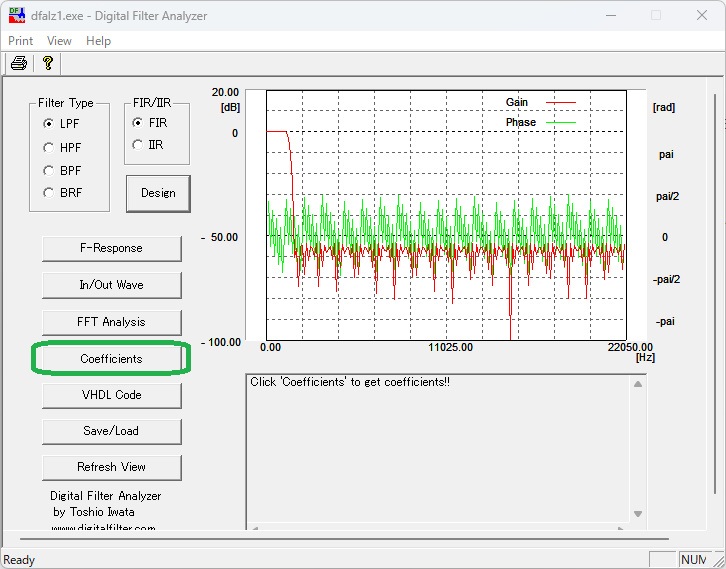This screenshot has height=569, width=726.
Task: Run FFT Analysis
Action: click(x=111, y=322)
